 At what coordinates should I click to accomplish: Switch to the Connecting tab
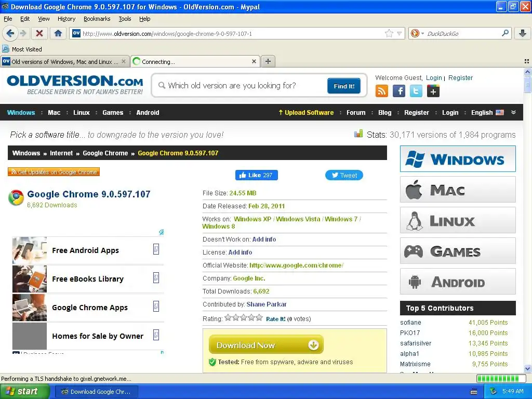tap(195, 61)
